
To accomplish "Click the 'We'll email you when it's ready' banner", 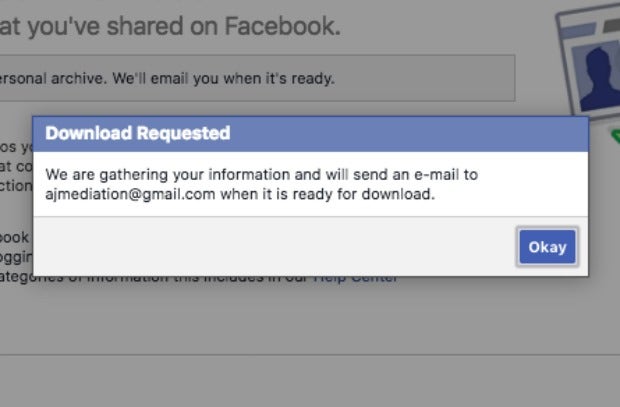I will [257, 78].
